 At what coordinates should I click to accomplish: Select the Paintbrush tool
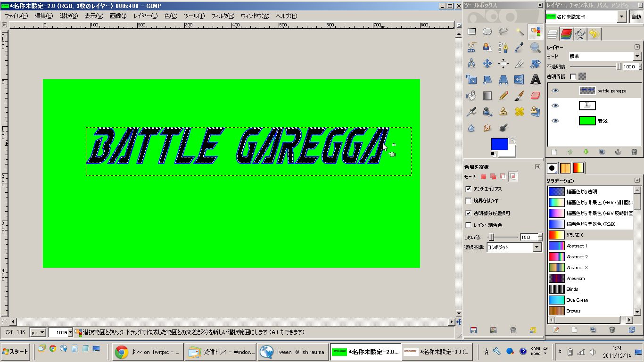pos(520,96)
